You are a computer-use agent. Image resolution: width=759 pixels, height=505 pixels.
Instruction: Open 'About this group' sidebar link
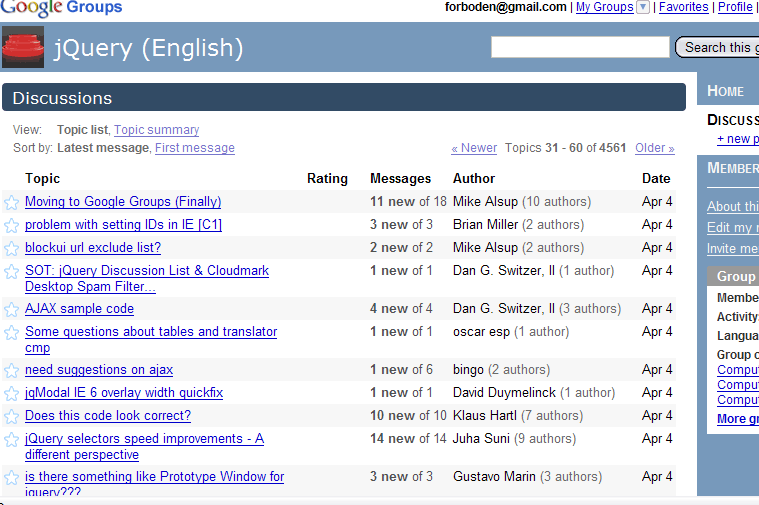coord(733,207)
